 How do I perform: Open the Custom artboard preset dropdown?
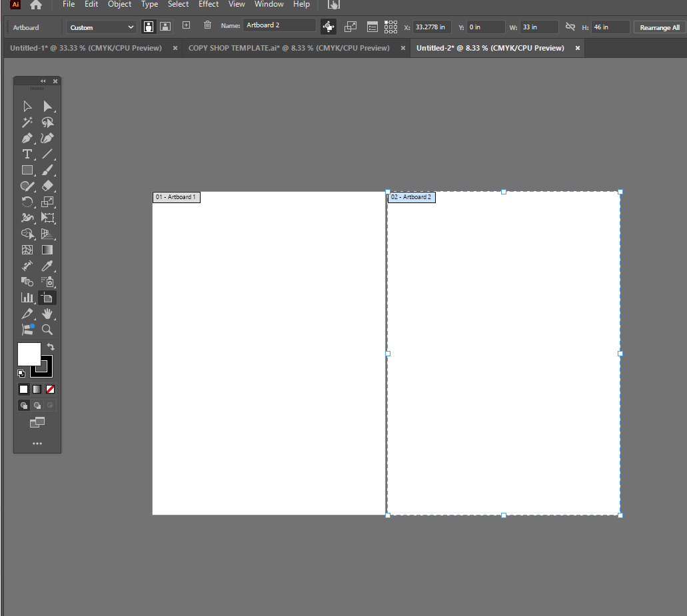pyautogui.click(x=100, y=27)
